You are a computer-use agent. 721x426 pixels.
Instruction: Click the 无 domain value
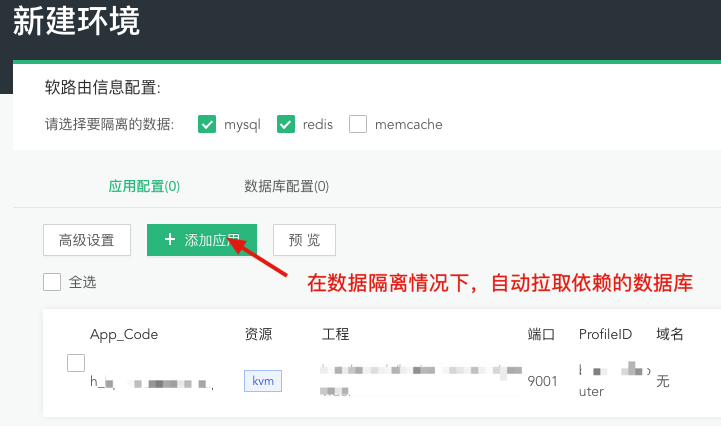pos(663,381)
